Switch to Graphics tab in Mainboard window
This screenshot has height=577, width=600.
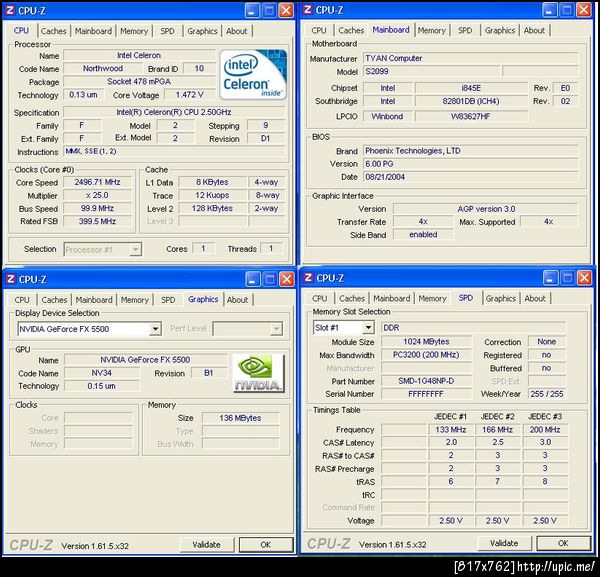coord(500,30)
